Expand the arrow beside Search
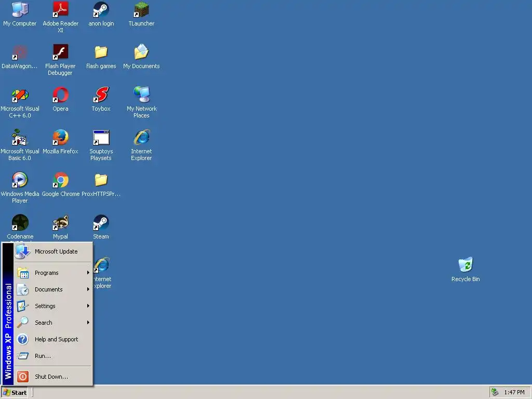Viewport: 532px width, 399px height. (x=88, y=323)
